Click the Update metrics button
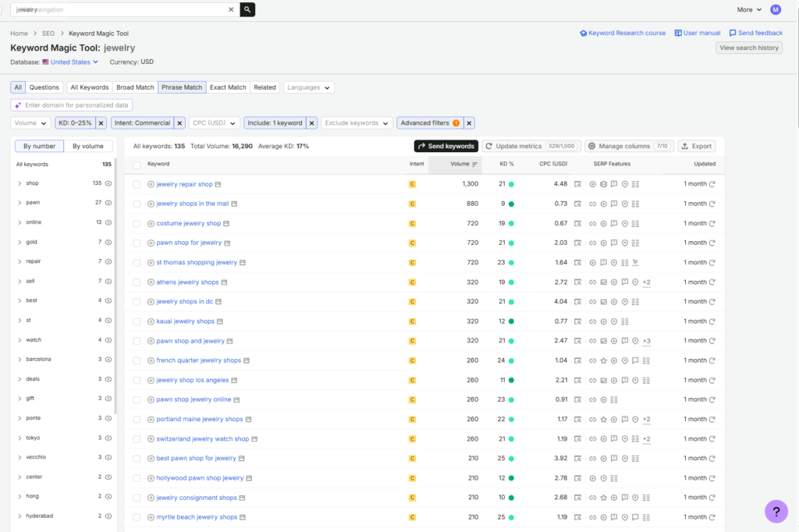This screenshot has width=799, height=532. click(531, 146)
